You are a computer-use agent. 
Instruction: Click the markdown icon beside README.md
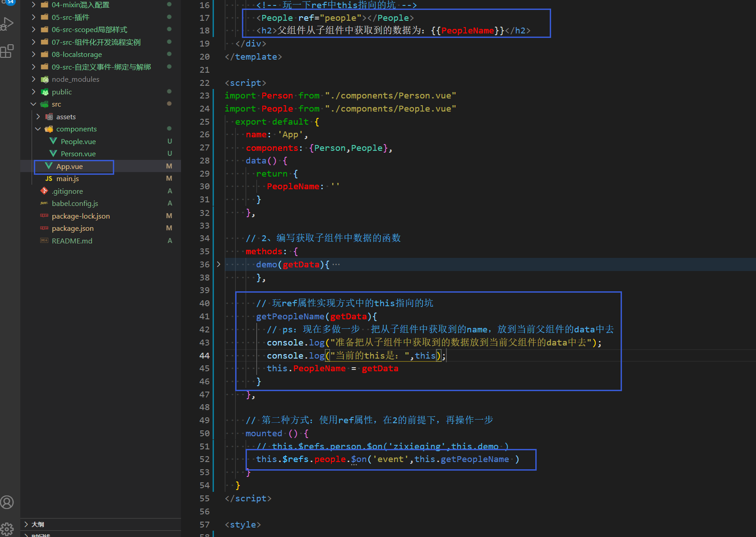(x=44, y=240)
